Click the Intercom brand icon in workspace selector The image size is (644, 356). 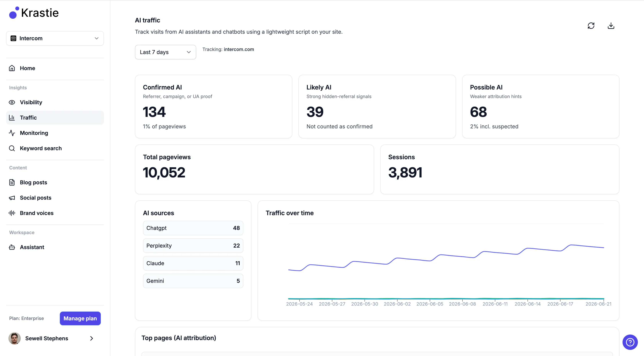point(13,38)
